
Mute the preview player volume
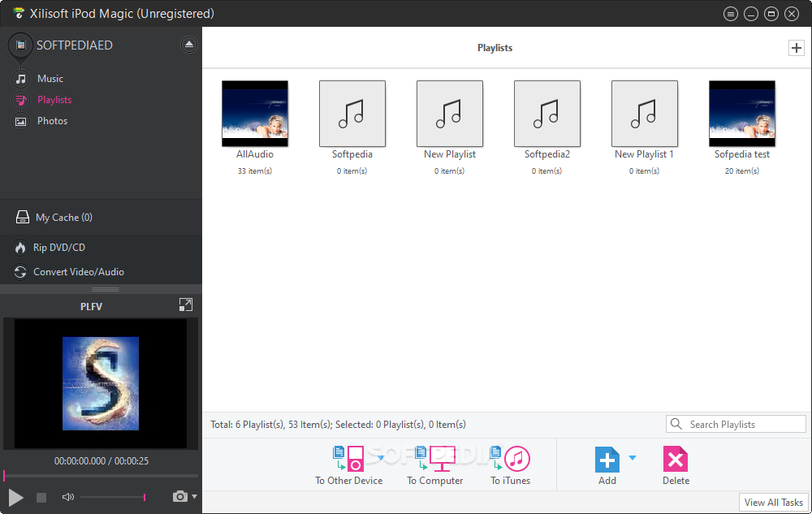click(68, 497)
